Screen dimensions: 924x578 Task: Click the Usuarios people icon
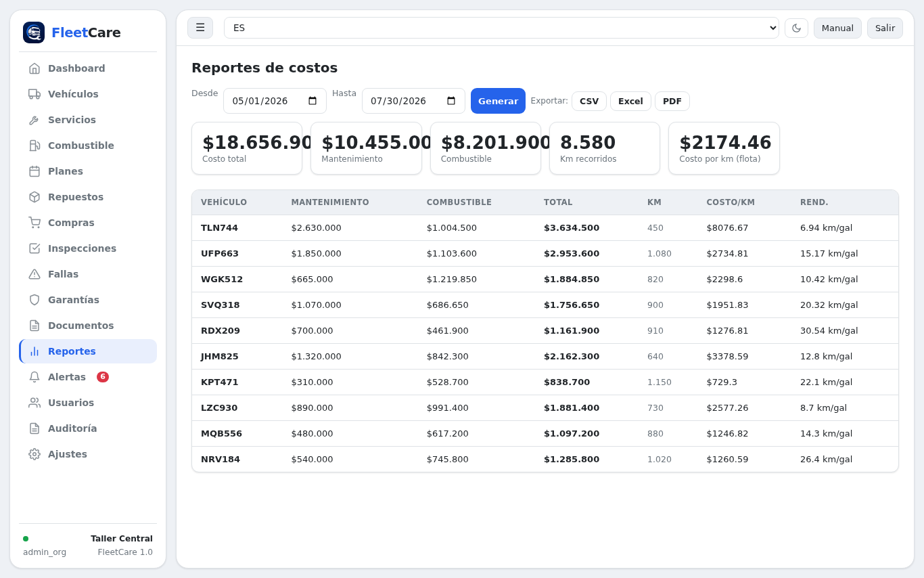pos(34,403)
